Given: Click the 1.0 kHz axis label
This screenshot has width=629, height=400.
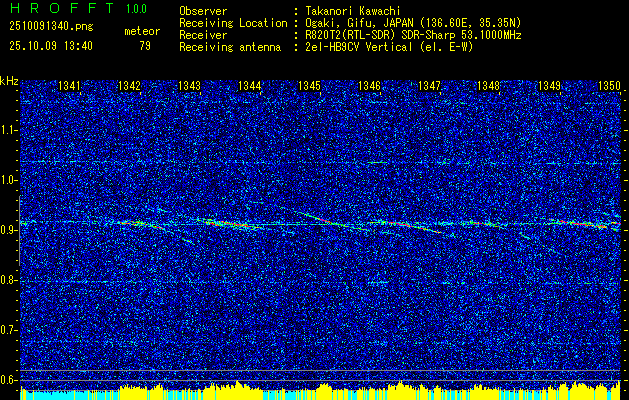Looking at the screenshot, I should [8, 180].
